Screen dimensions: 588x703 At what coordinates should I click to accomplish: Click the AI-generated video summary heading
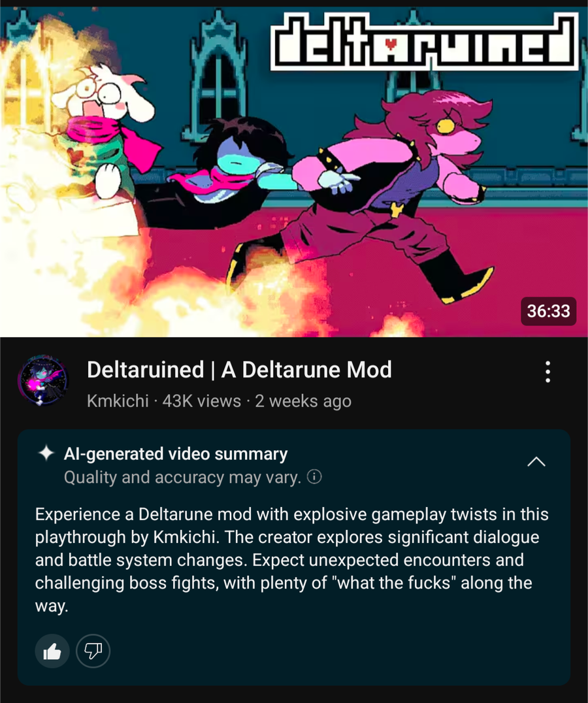176,453
